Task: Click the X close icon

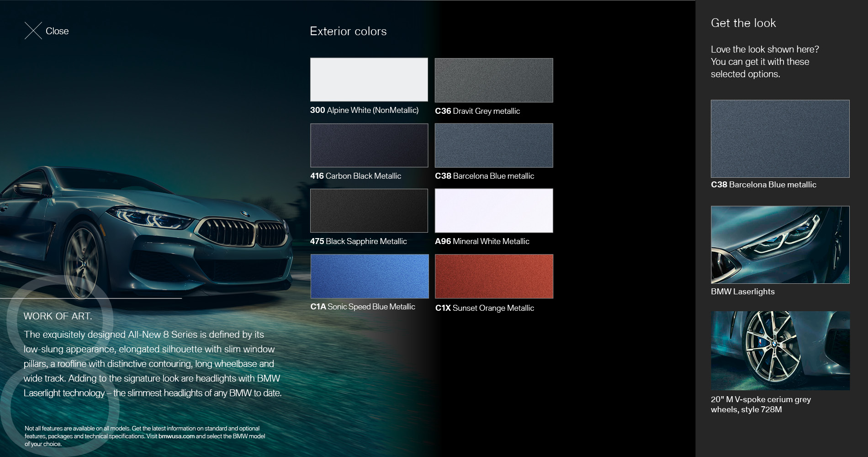Action: point(33,31)
